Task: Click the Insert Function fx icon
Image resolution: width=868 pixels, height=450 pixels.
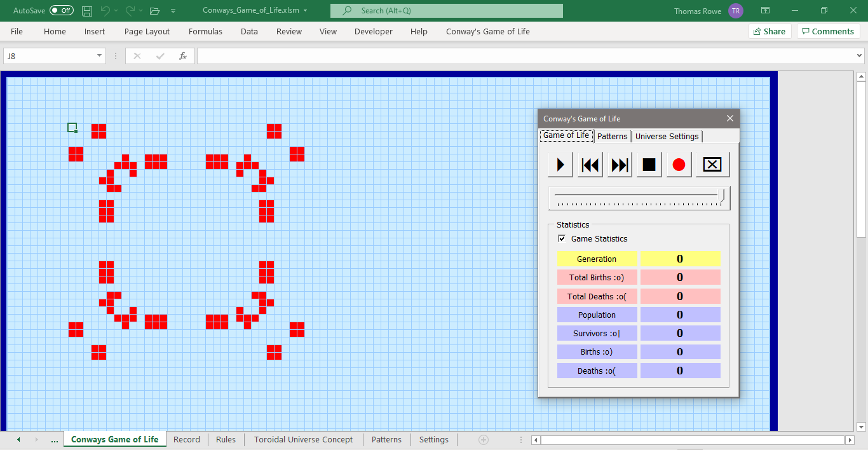Action: coord(183,56)
